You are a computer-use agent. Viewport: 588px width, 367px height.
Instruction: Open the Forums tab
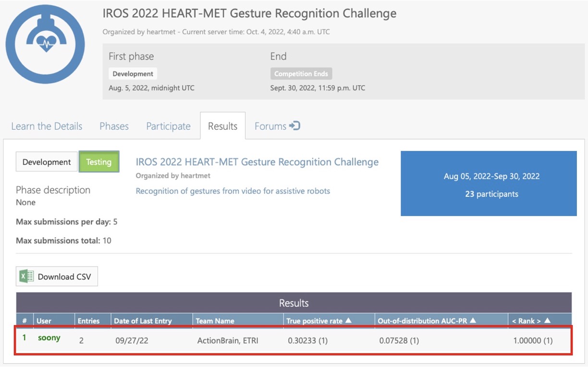pyautogui.click(x=270, y=126)
